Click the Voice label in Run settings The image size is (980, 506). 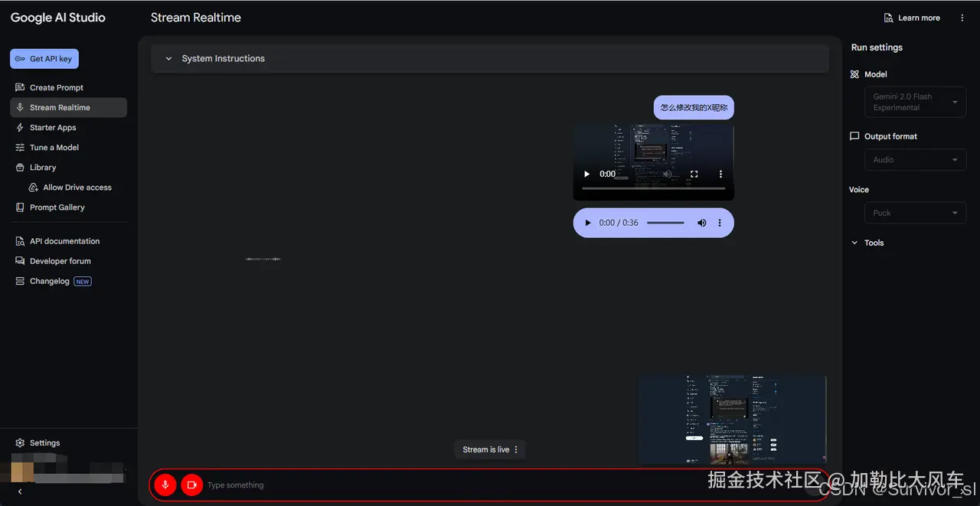point(859,190)
